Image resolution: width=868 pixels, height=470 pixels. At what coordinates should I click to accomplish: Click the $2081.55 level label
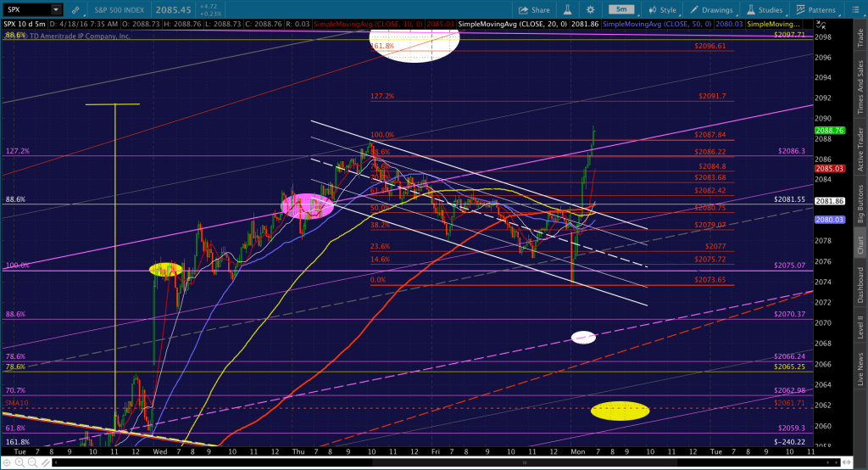(x=789, y=199)
